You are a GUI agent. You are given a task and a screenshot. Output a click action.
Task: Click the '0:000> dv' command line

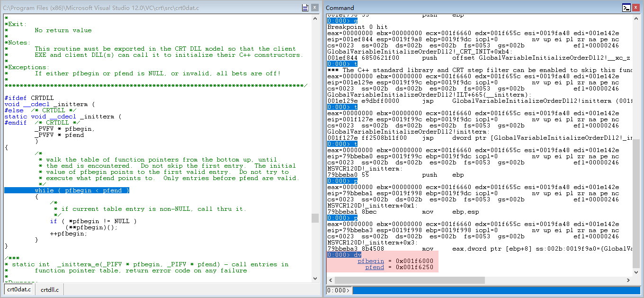tap(344, 255)
